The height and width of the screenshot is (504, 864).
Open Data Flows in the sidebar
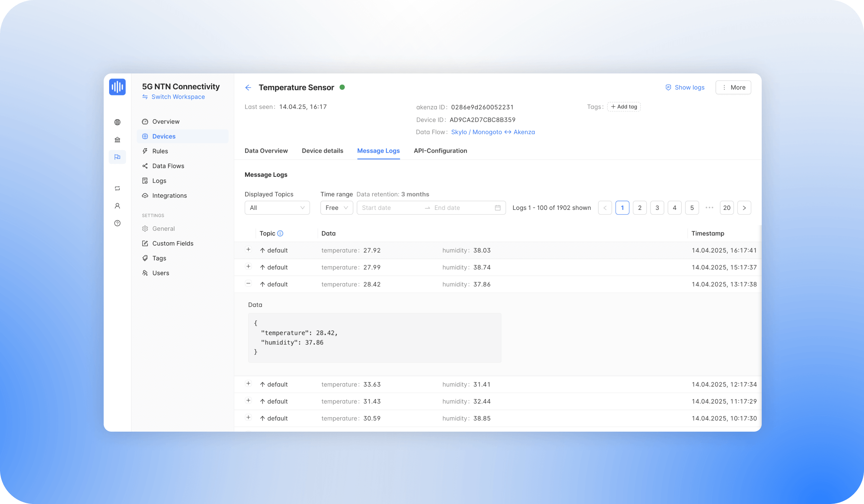pos(183,166)
